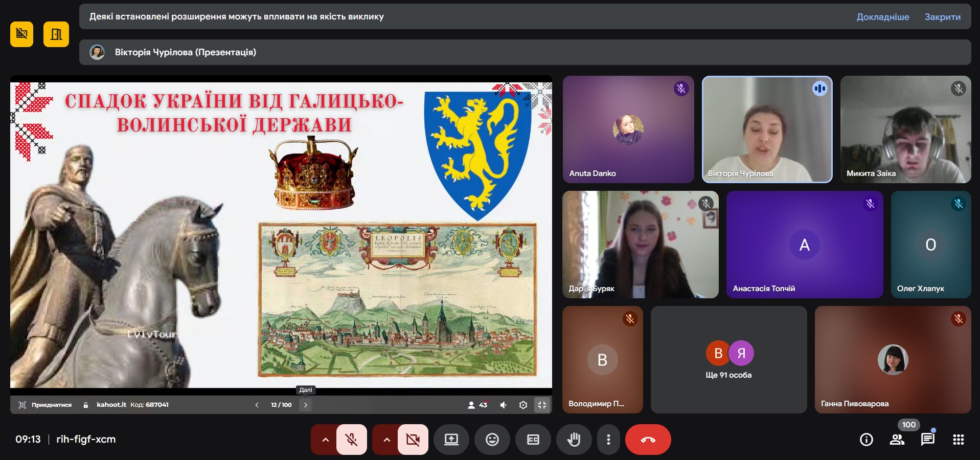
Task: Click the Вікторія Чурілова presenter avatar
Action: (x=97, y=52)
